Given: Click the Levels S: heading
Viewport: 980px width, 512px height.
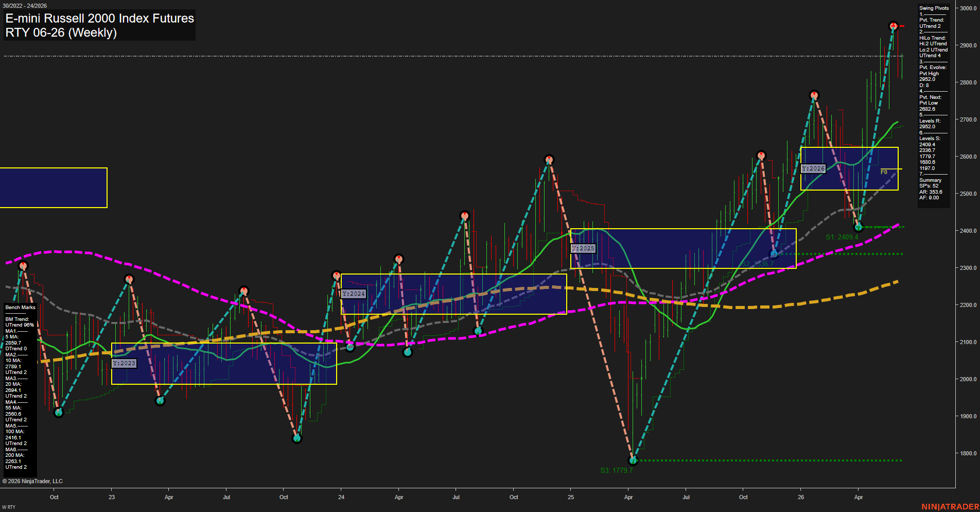Looking at the screenshot, I should pos(930,139).
